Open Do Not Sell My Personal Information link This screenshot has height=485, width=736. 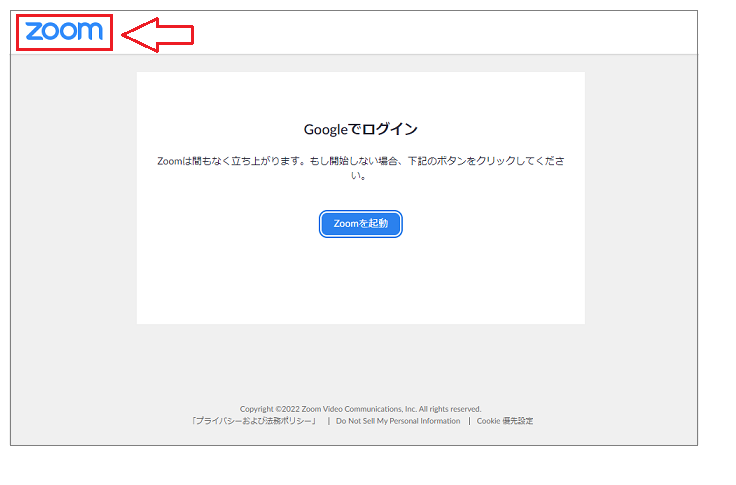[398, 421]
